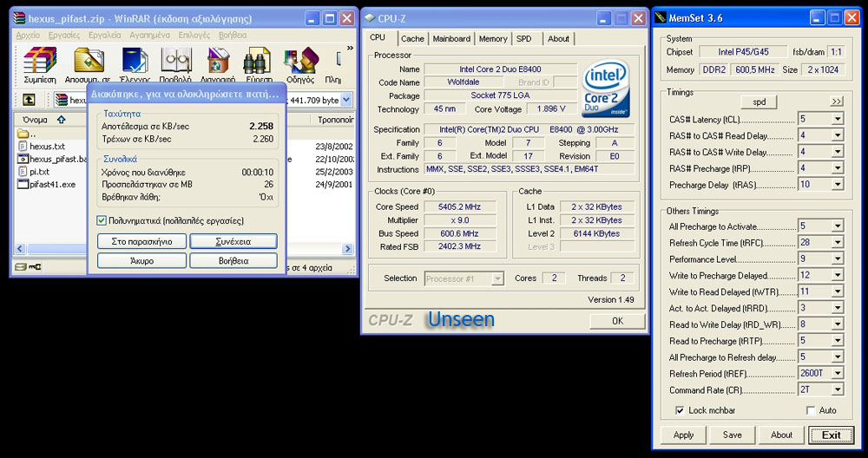868x458 pixels.
Task: Click the >> expand button in MemSet Timings
Action: point(837,101)
